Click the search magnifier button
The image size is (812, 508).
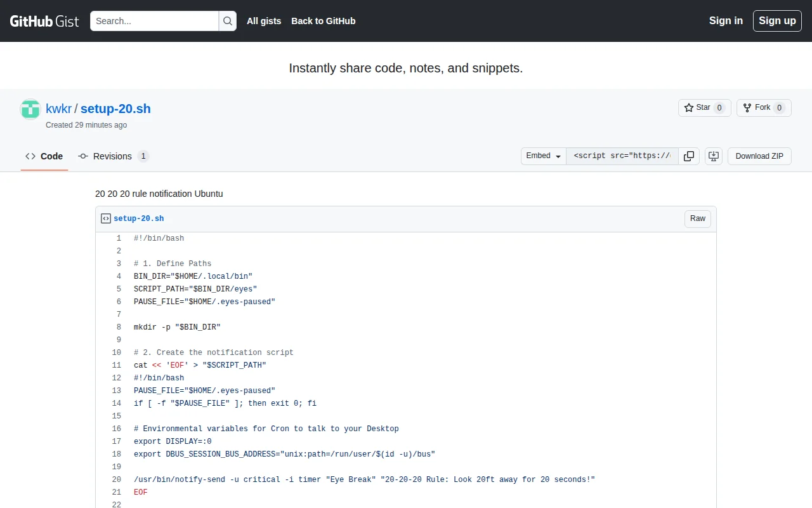pos(228,21)
